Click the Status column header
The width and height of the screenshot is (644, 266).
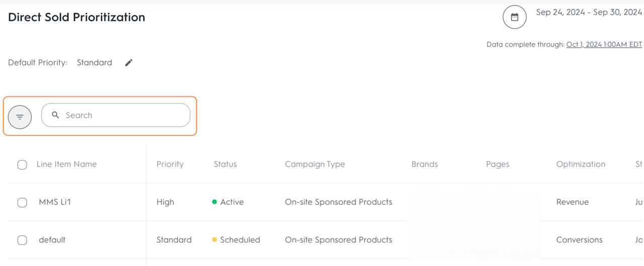(225, 164)
